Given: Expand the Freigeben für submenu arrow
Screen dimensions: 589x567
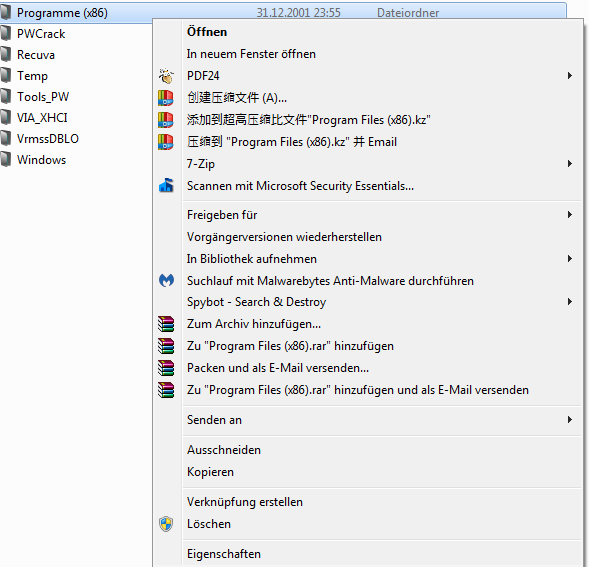Looking at the screenshot, I should 570,215.
